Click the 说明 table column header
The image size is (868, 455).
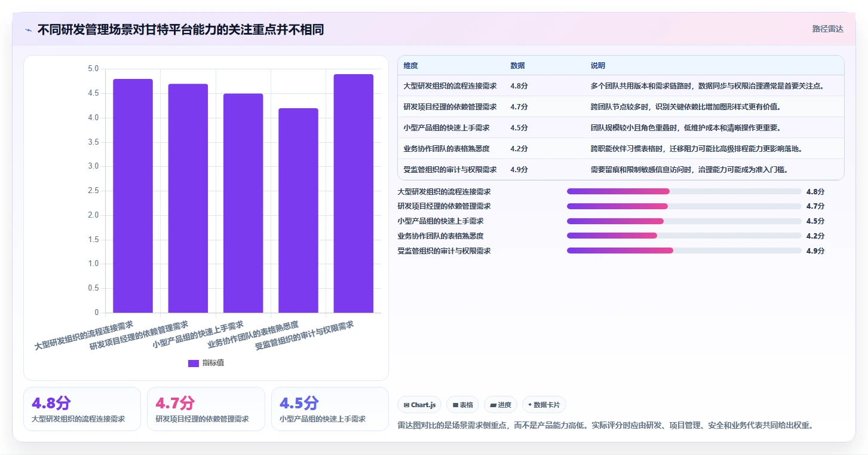tap(598, 66)
